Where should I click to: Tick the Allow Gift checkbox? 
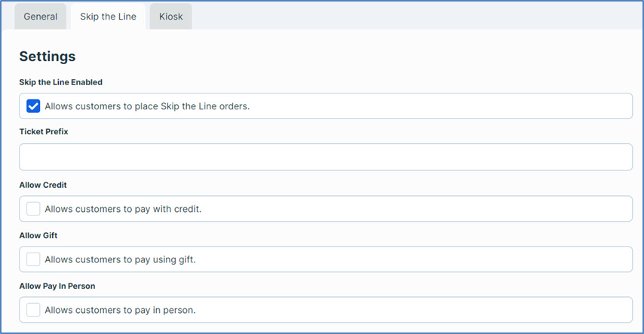[33, 259]
